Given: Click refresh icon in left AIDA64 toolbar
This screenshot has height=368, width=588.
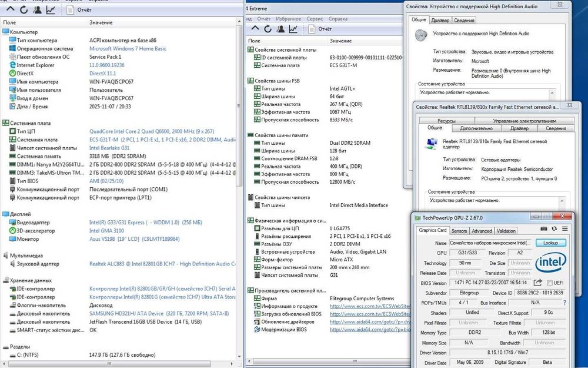Looking at the screenshot, I should pyautogui.click(x=24, y=10).
